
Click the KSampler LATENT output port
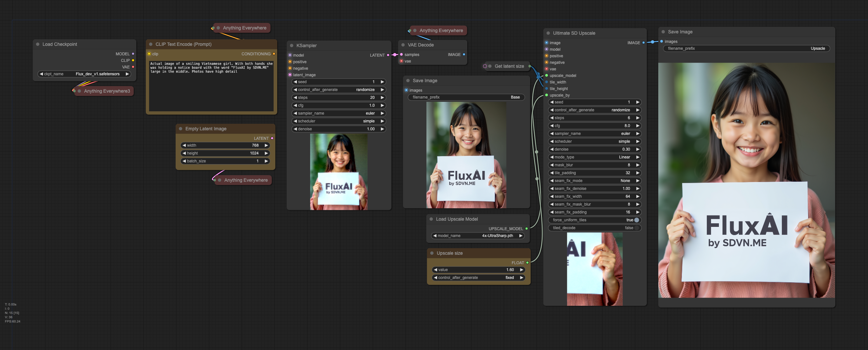coord(388,55)
